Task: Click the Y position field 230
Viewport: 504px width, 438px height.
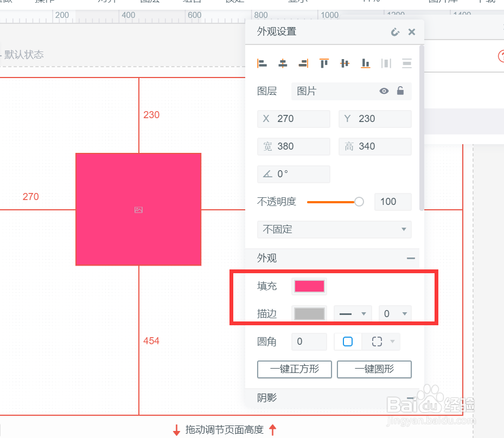Action: [x=375, y=119]
